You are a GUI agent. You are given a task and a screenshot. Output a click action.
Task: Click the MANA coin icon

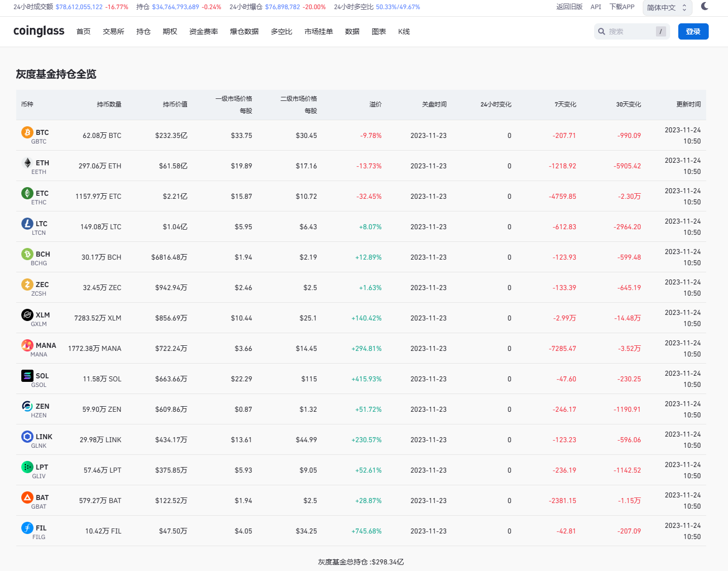27,345
